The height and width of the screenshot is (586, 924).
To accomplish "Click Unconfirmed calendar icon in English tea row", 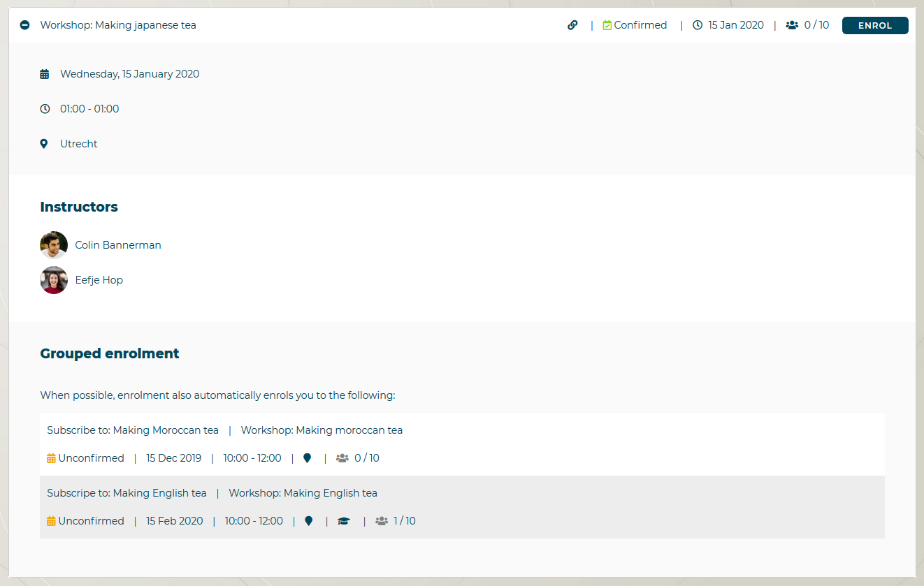I will pyautogui.click(x=51, y=521).
